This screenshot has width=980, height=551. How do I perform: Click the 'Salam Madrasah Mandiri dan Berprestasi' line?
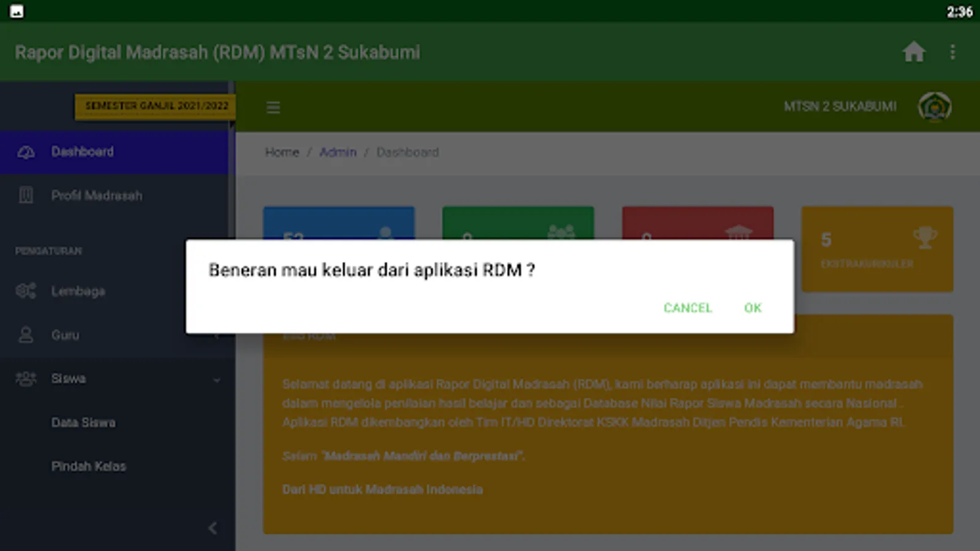[404, 456]
